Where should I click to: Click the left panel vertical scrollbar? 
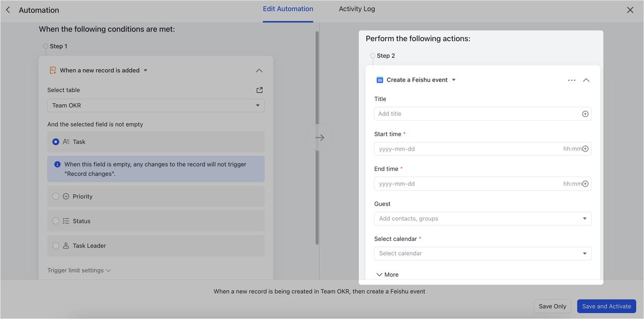(x=317, y=138)
